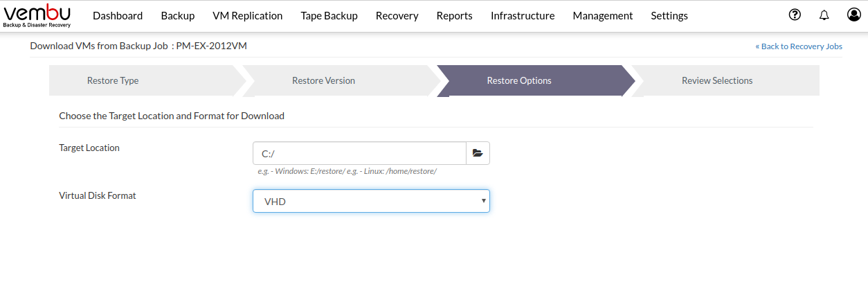
Task: Open the Reports menu
Action: click(x=454, y=15)
